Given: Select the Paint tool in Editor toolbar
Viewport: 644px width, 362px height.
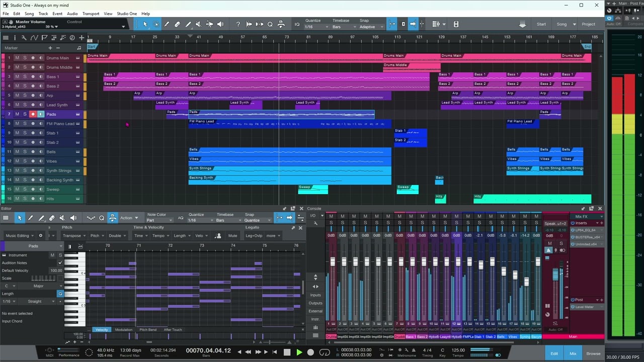Looking at the screenshot, I should point(41,218).
